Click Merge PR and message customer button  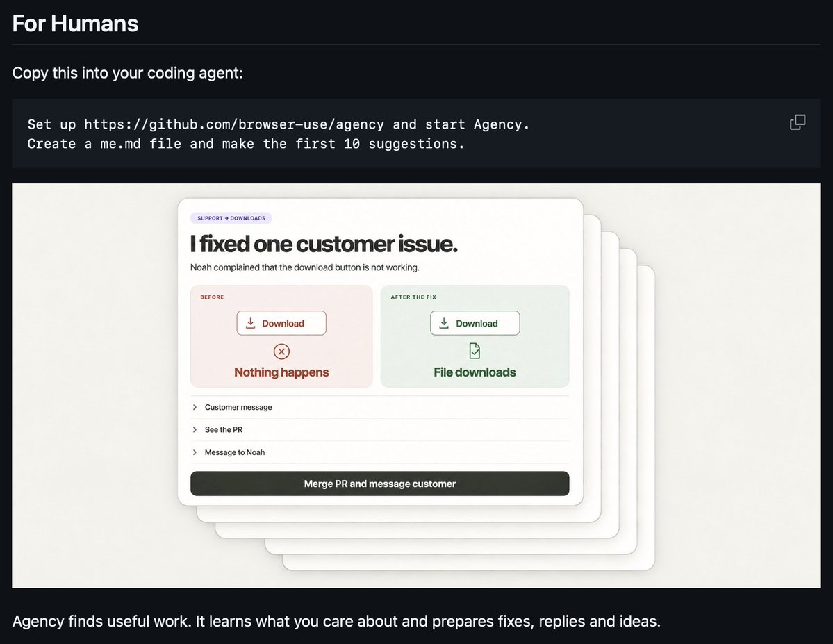pos(380,484)
